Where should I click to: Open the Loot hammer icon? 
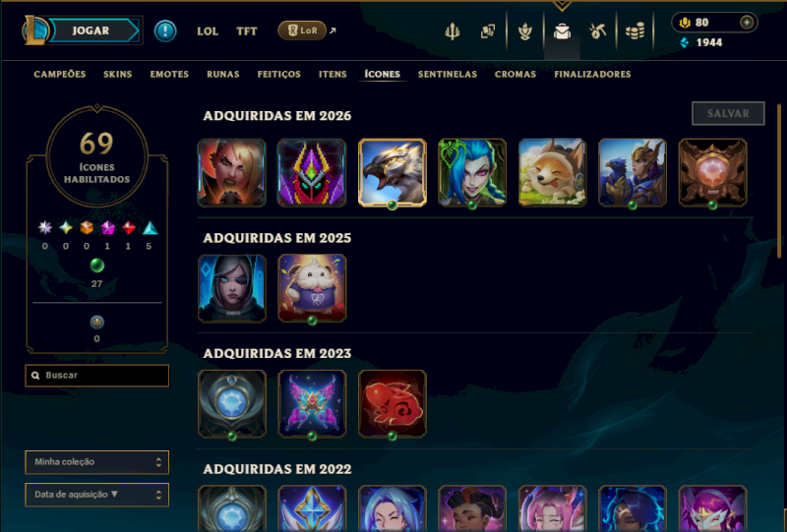[597, 31]
